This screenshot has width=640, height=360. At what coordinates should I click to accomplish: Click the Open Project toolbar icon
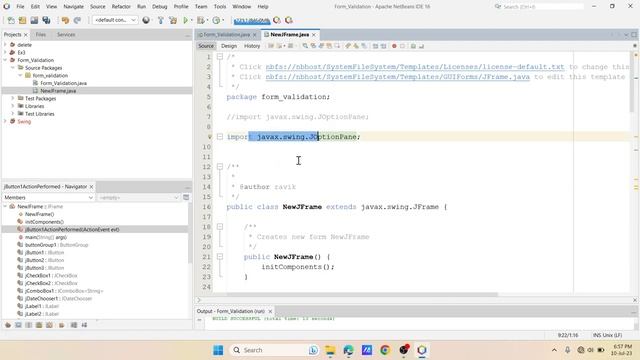pos(34,20)
